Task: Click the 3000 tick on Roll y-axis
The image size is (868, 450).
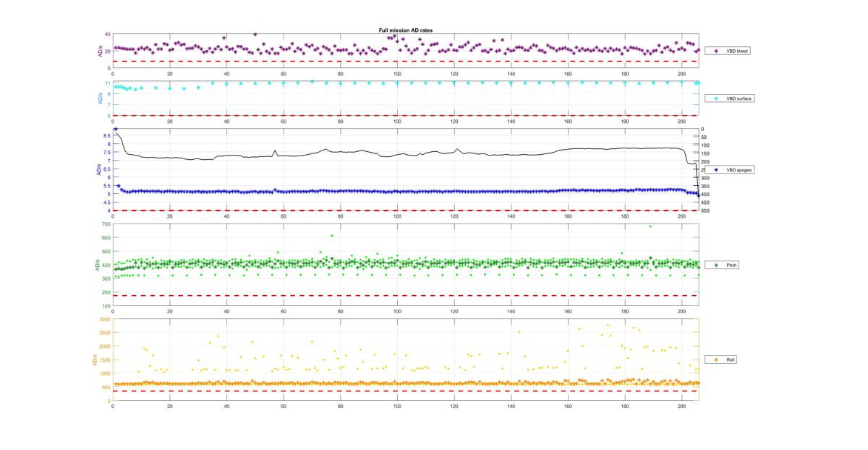Action: [x=105, y=319]
